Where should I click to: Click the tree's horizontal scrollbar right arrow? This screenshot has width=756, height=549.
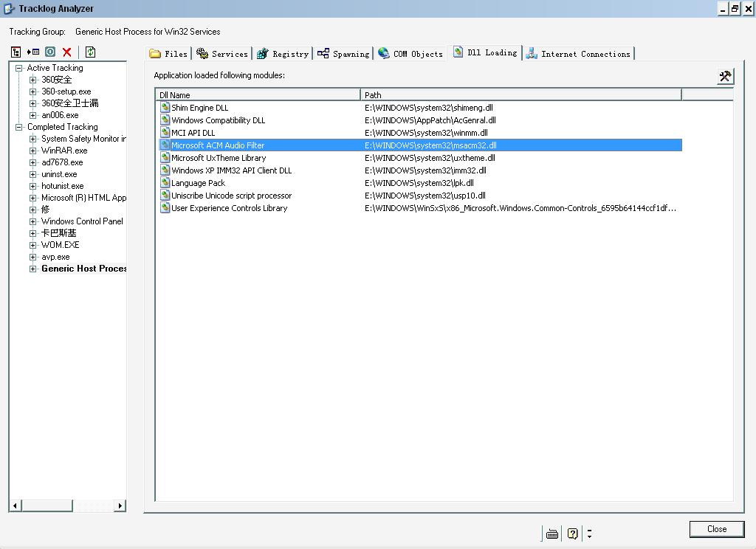point(120,505)
